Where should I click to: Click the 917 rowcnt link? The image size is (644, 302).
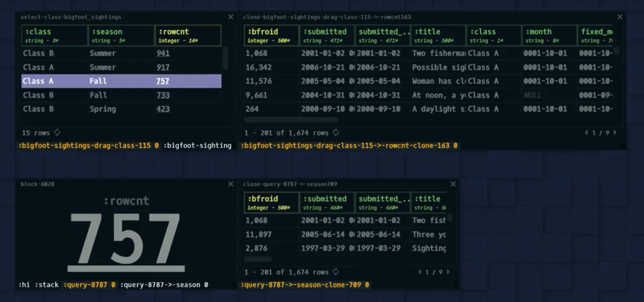point(163,67)
